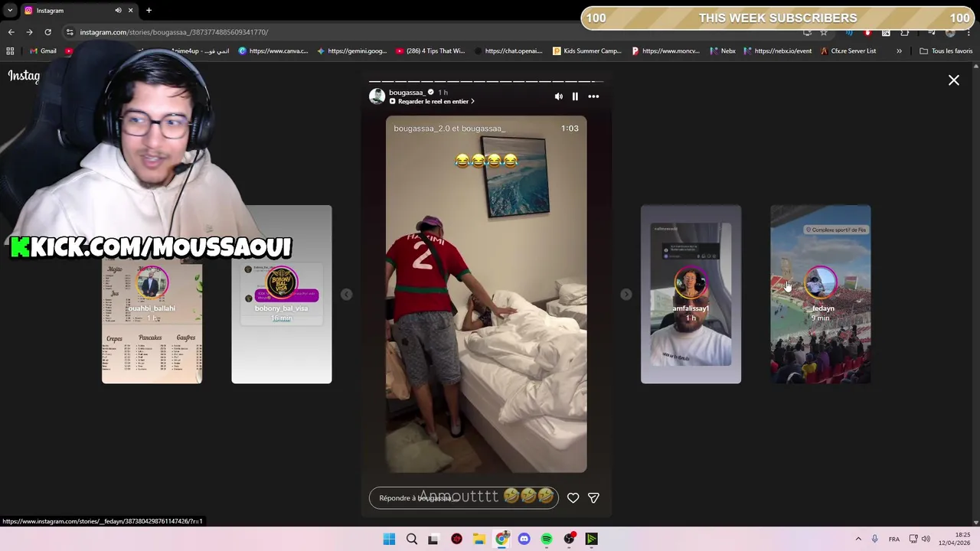Open the _fedayn story thumbnail
Viewport: 980px width, 551px height.
click(820, 294)
